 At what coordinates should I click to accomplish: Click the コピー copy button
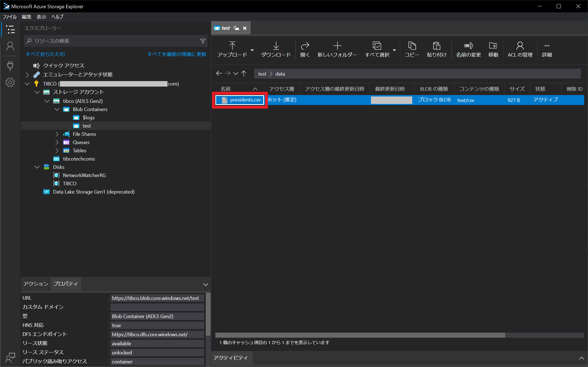point(412,49)
